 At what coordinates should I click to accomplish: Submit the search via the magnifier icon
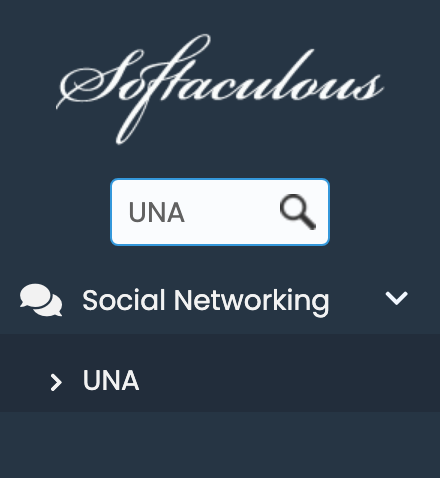(298, 212)
